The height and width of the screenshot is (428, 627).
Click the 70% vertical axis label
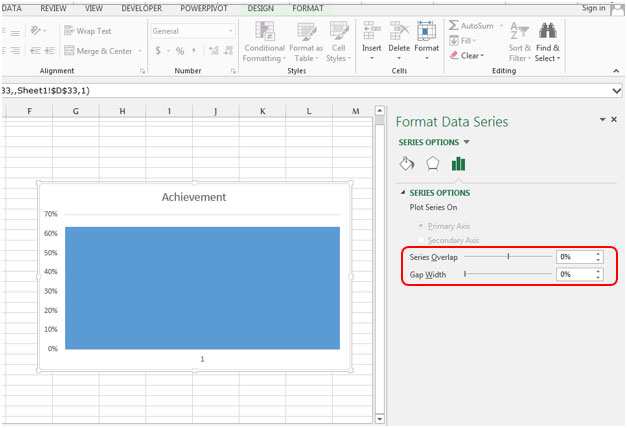pyautogui.click(x=51, y=214)
